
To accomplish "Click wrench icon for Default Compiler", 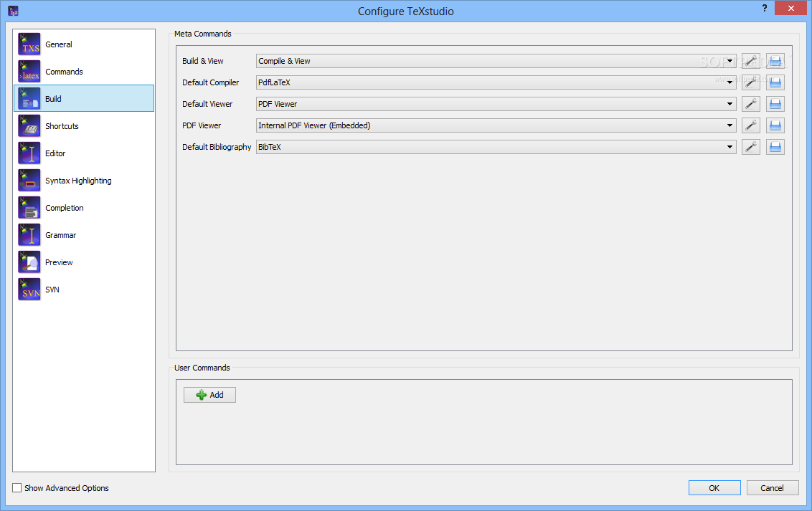I will (751, 82).
